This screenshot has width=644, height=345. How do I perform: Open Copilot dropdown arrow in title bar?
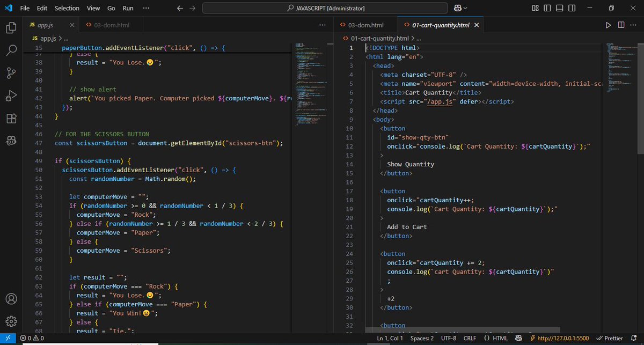point(465,8)
